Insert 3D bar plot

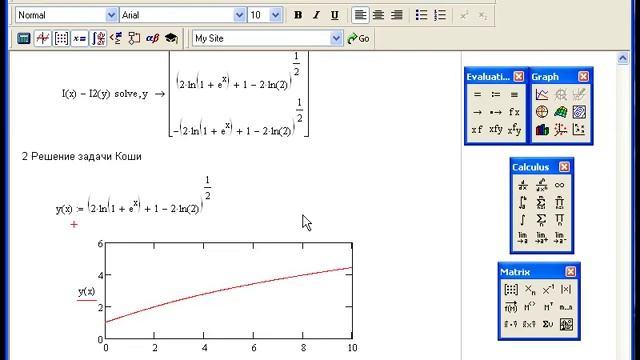point(542,130)
